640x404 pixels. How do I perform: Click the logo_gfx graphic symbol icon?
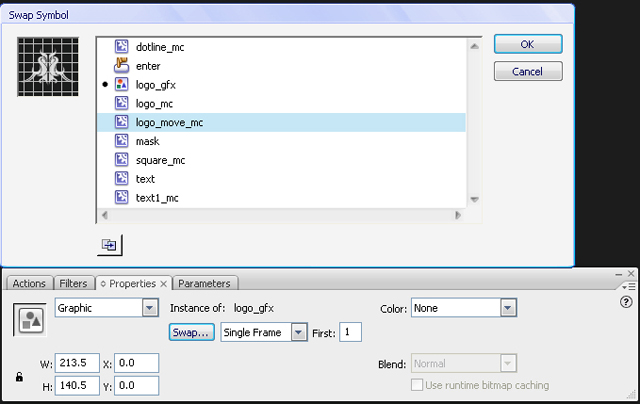[x=121, y=84]
